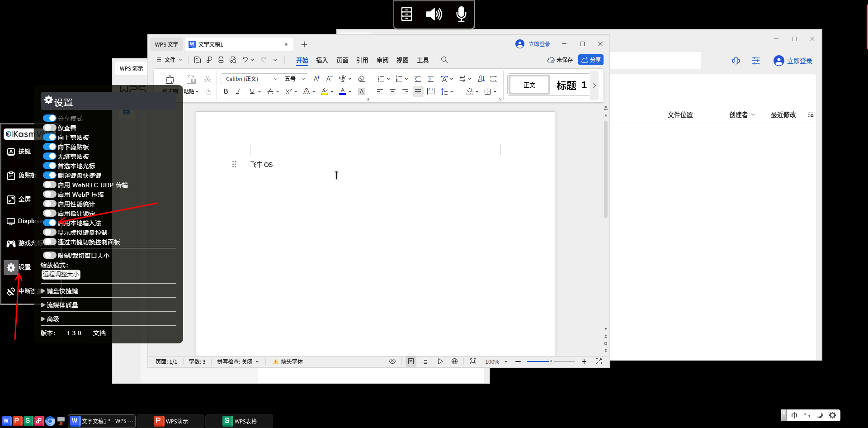868x428 pixels.
Task: Click the microphone icon in top bar
Action: click(461, 14)
